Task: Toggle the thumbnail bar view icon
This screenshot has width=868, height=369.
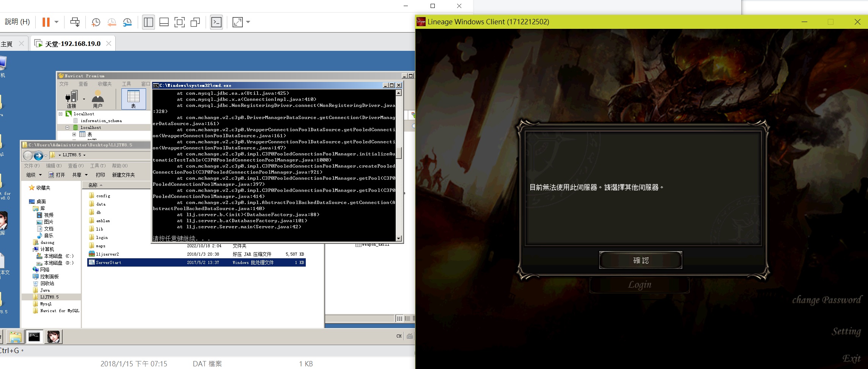Action: [164, 22]
